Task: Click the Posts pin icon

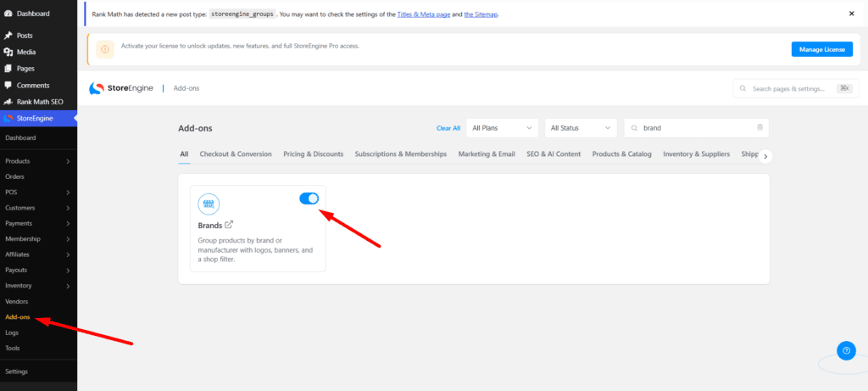Action: coord(8,36)
